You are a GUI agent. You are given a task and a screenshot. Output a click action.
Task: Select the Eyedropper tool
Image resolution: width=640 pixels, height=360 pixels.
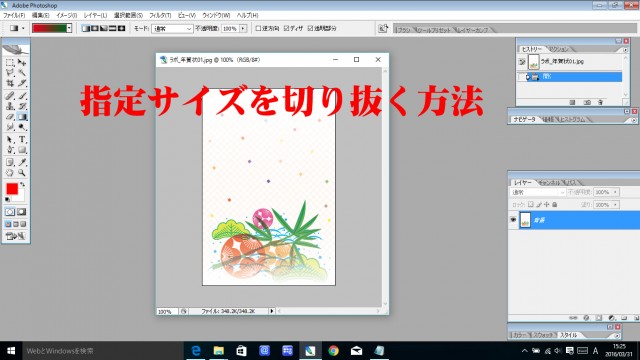pyautogui.click(x=22, y=162)
